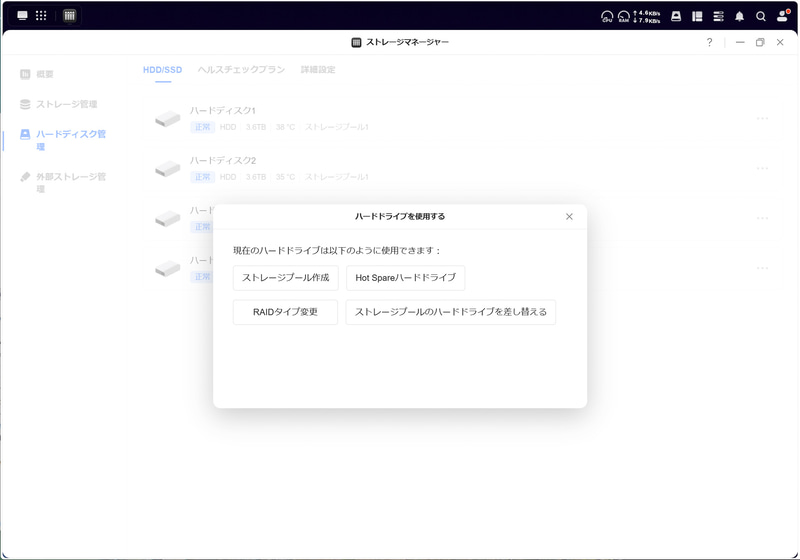Switch to the HDD/SSD tab
The width and height of the screenshot is (800, 560).
pos(162,70)
